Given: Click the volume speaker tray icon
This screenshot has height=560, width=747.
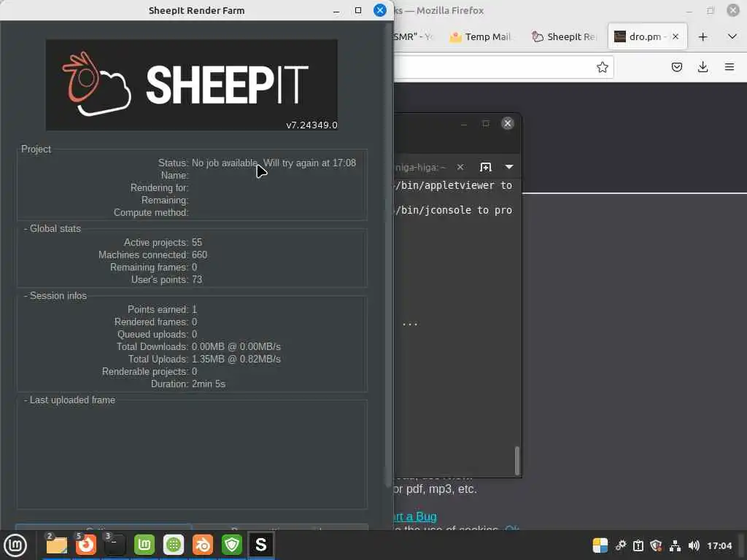Looking at the screenshot, I should [694, 545].
